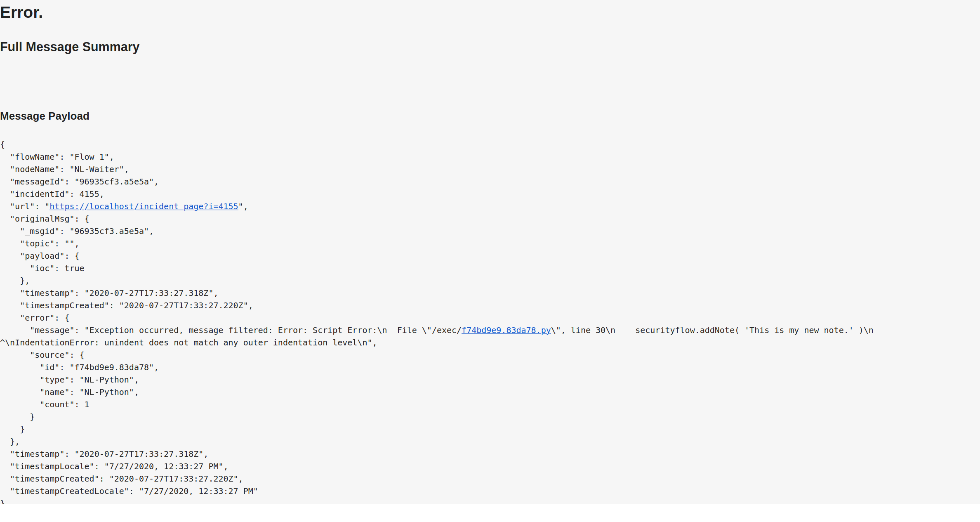The height and width of the screenshot is (522, 980).
Task: Click the originalMsg key line
Action: [49, 219]
